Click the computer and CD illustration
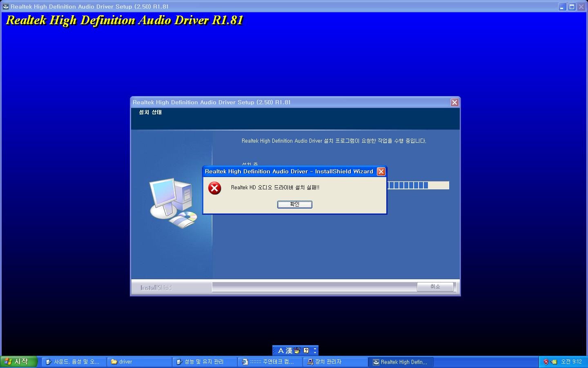Viewport: 588px width, 368px height. point(174,203)
